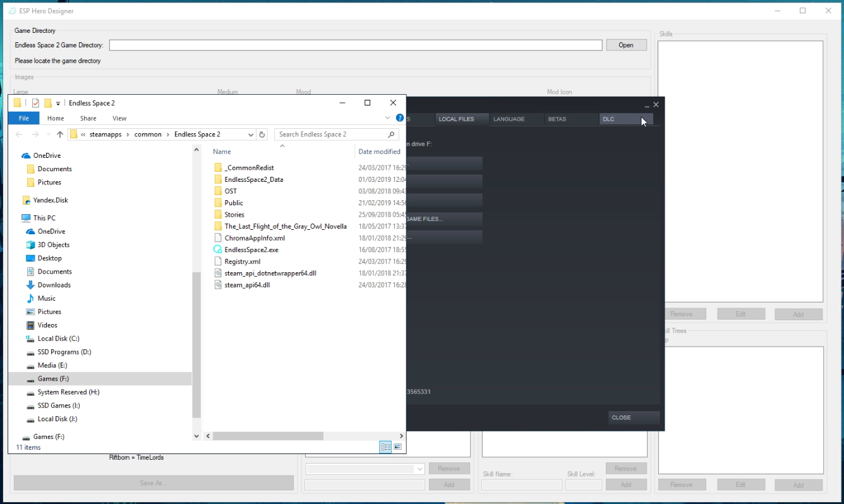Refresh the Endless Space 2 folder view

[263, 135]
